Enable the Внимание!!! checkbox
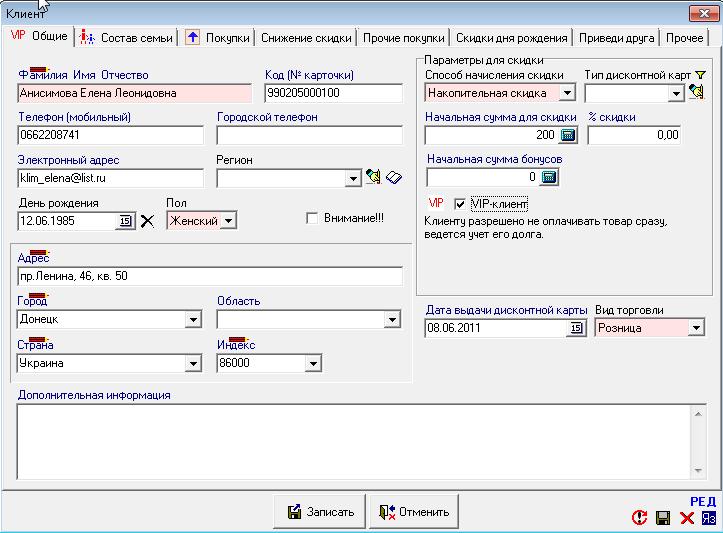 312,218
